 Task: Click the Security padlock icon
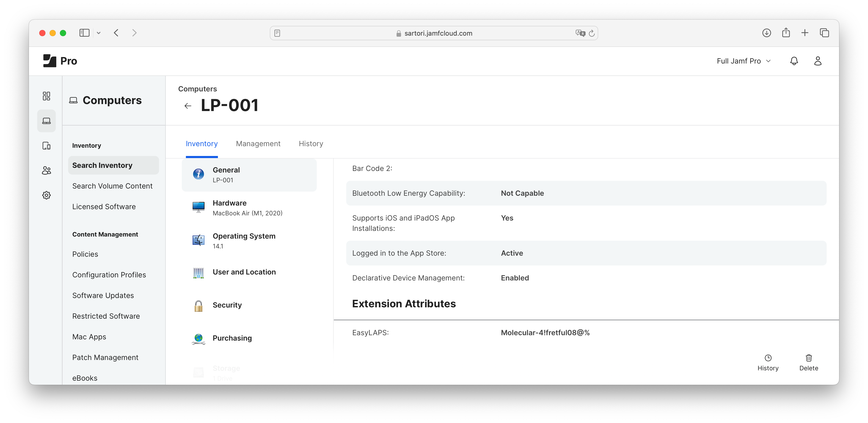pos(198,306)
